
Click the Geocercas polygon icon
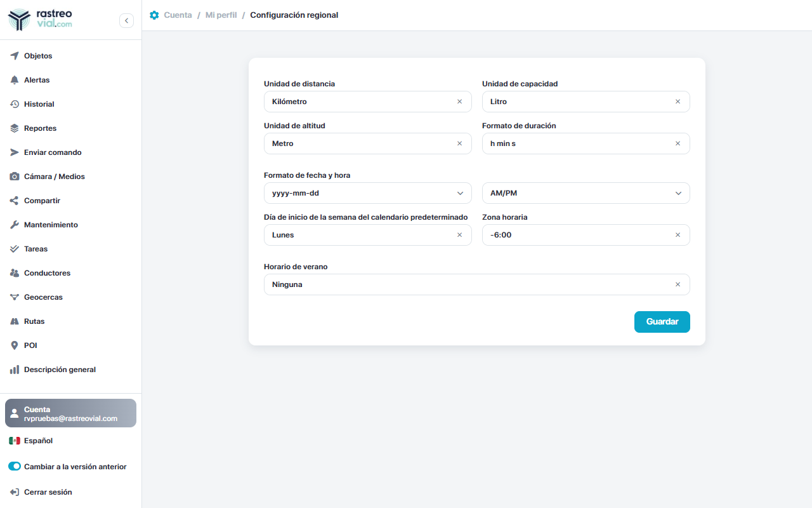coord(15,297)
